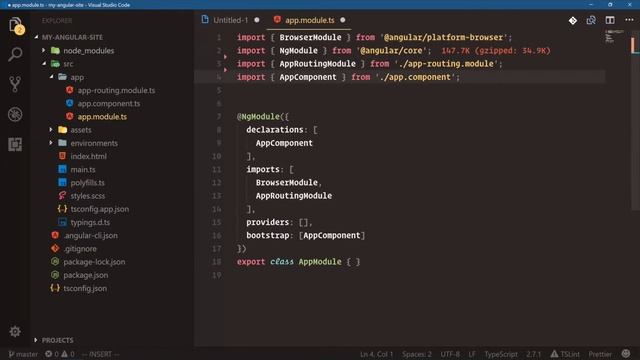Click the smiley feedback icon in status bar
The image size is (640, 360).
(x=626, y=353)
